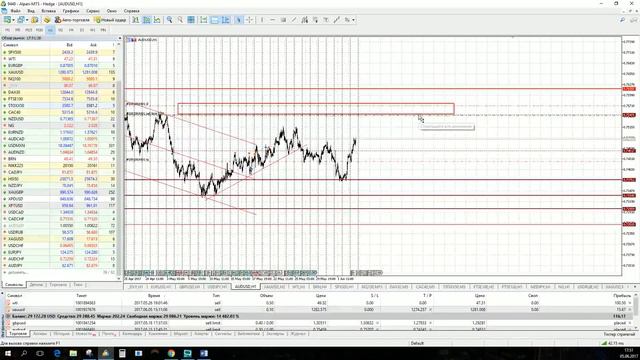Select USDMXN row in Market Watch
The image size is (640, 360).
point(59,145)
